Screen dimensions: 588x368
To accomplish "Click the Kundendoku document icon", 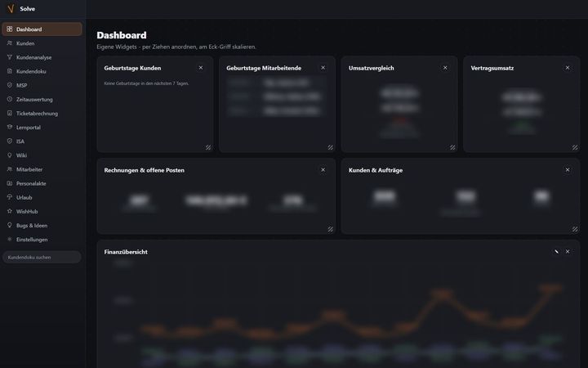I will pyautogui.click(x=10, y=71).
